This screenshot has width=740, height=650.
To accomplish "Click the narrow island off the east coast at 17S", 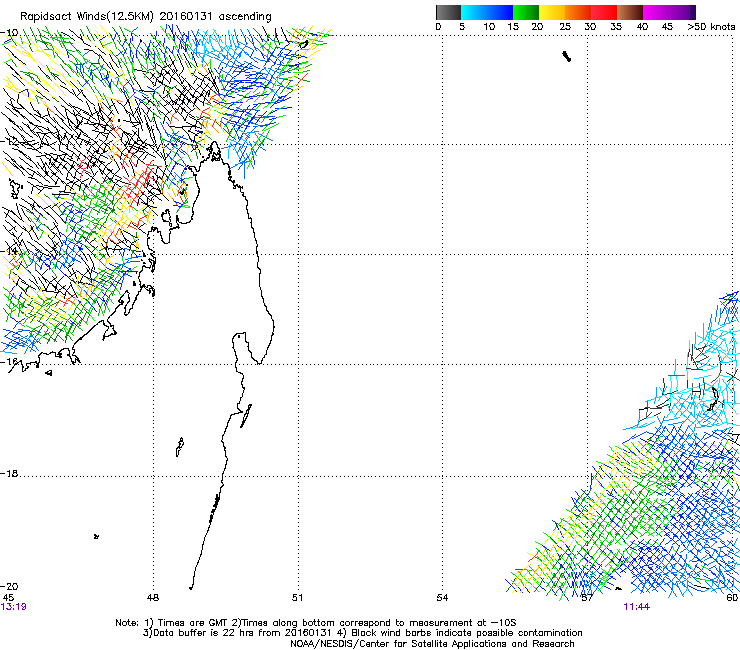I will pos(246,416).
